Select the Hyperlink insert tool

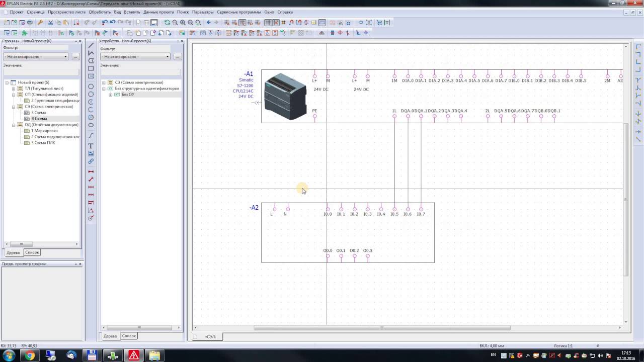point(91,161)
